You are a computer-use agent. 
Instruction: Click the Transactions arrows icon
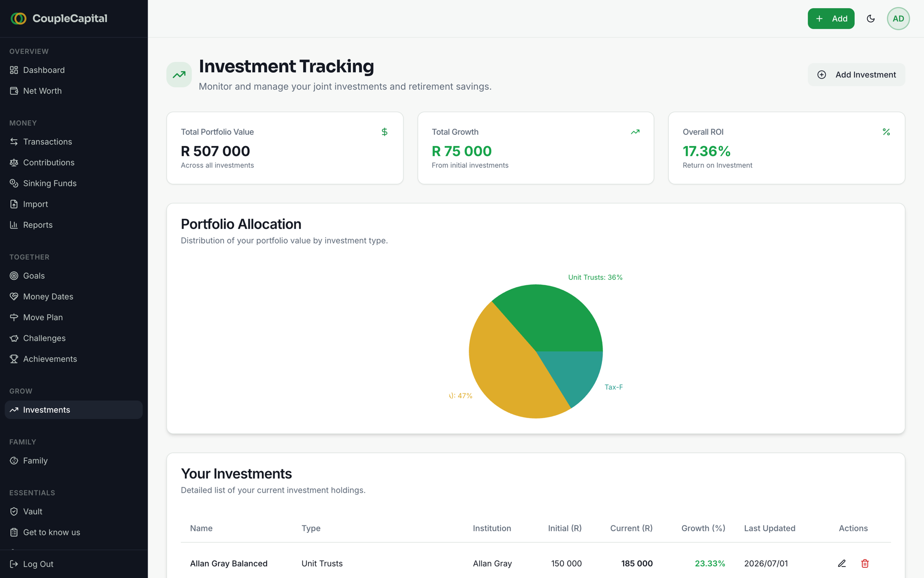[x=14, y=142]
